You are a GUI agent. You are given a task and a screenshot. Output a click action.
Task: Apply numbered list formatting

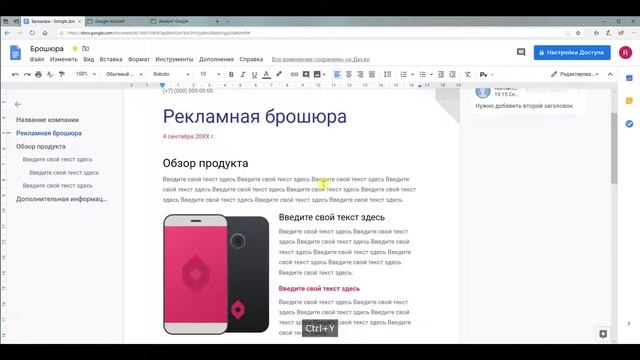tap(403, 74)
